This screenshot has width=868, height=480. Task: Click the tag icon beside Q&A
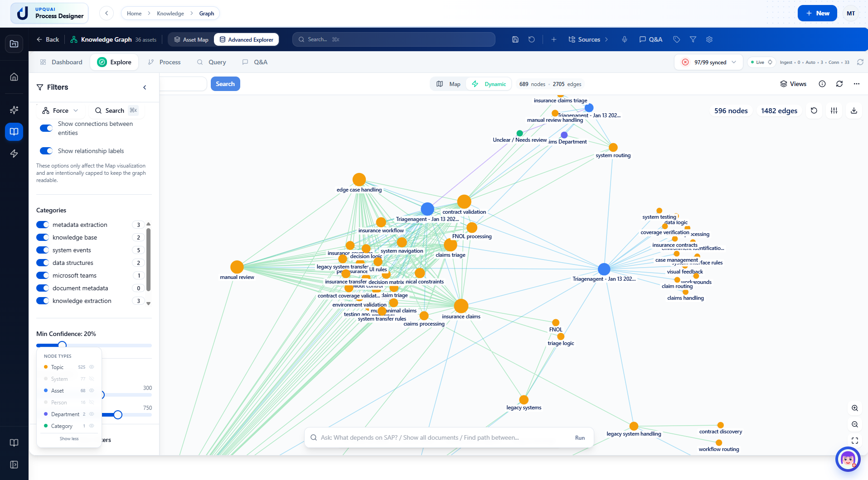(676, 39)
